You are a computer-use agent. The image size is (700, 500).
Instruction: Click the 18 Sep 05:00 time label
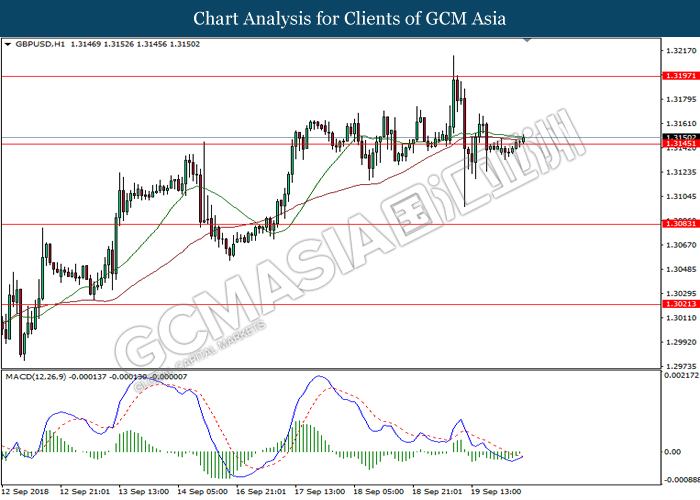click(379, 492)
